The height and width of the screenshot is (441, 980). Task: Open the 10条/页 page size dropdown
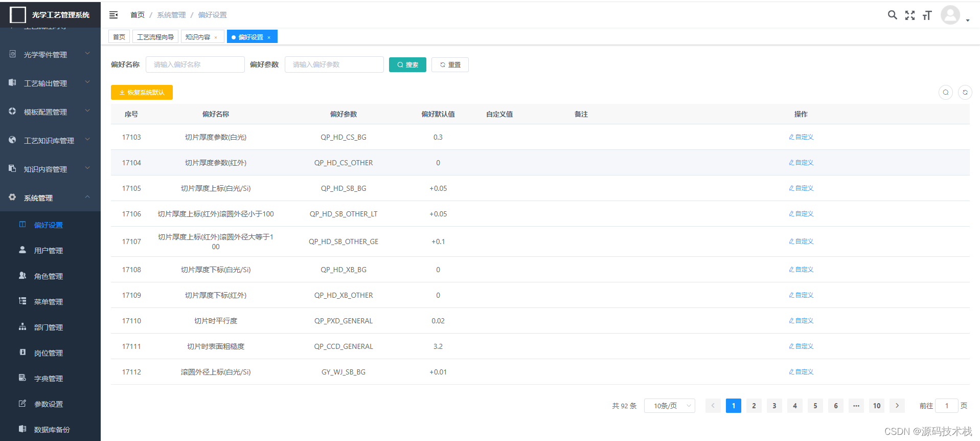(670, 406)
